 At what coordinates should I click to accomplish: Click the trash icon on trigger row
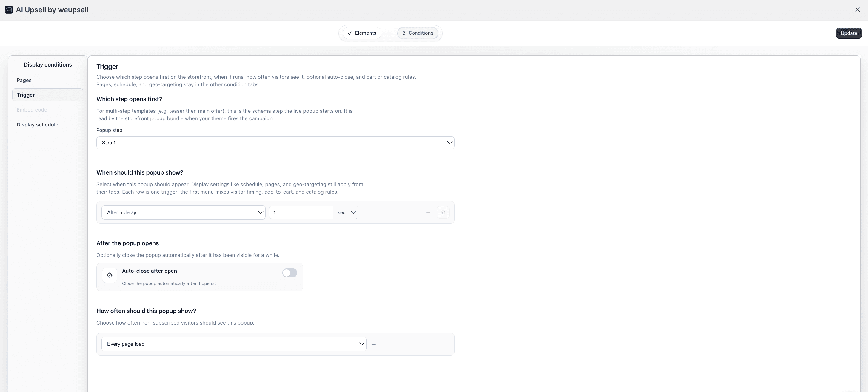(x=443, y=212)
